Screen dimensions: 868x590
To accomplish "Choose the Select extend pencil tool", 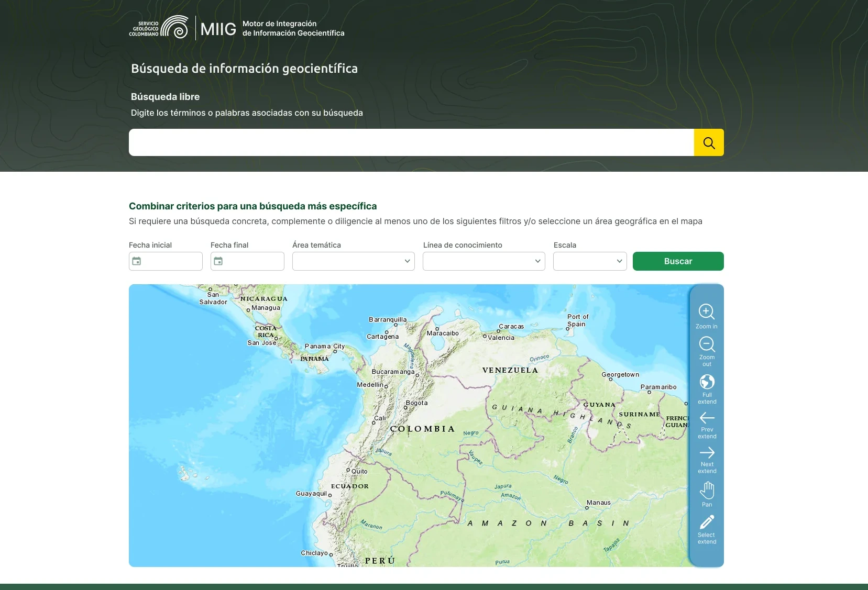I will point(707,529).
